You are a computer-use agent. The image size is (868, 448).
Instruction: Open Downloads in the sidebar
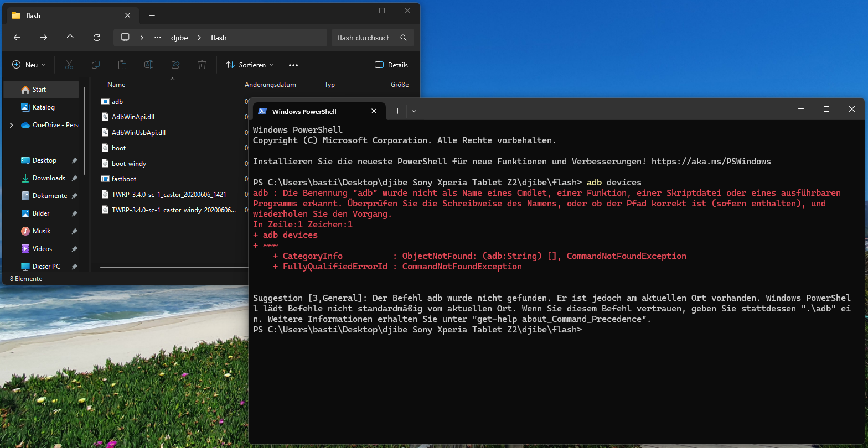(x=49, y=178)
